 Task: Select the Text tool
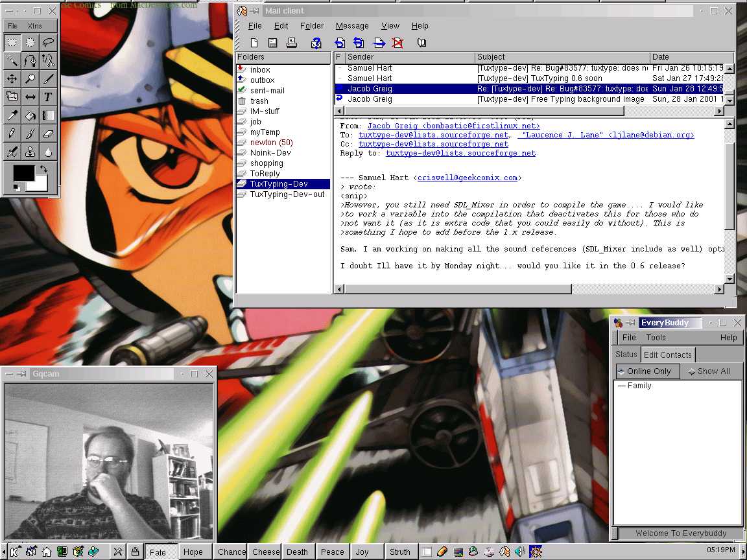click(48, 97)
